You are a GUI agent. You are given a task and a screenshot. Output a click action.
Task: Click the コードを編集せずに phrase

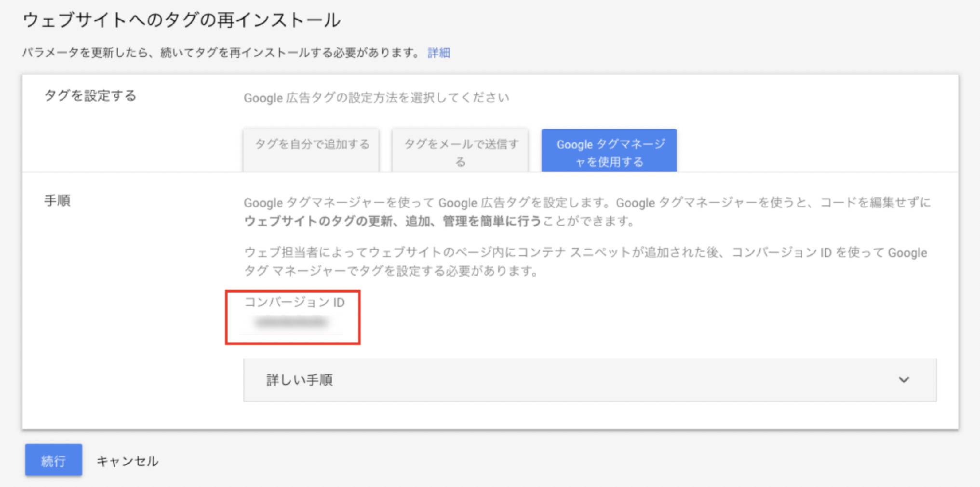[875, 203]
